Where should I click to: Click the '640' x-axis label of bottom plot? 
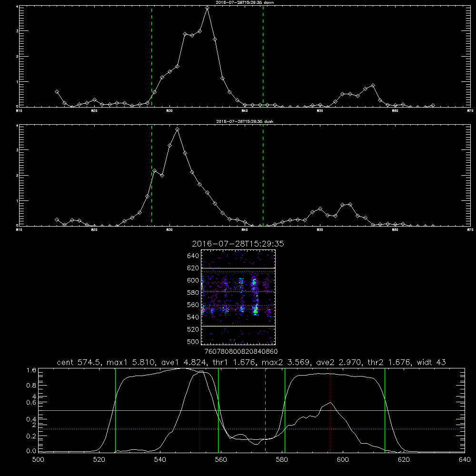click(x=465, y=460)
